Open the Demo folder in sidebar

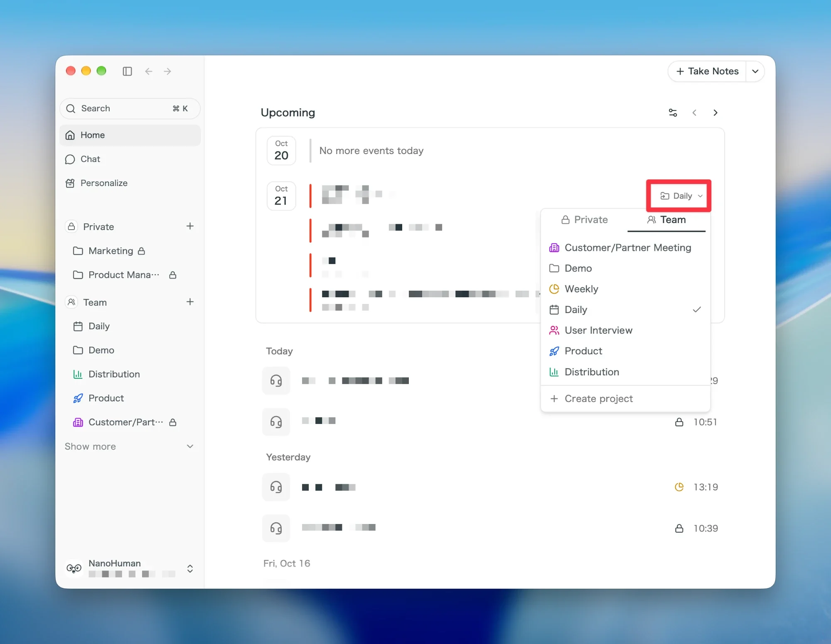tap(130, 350)
